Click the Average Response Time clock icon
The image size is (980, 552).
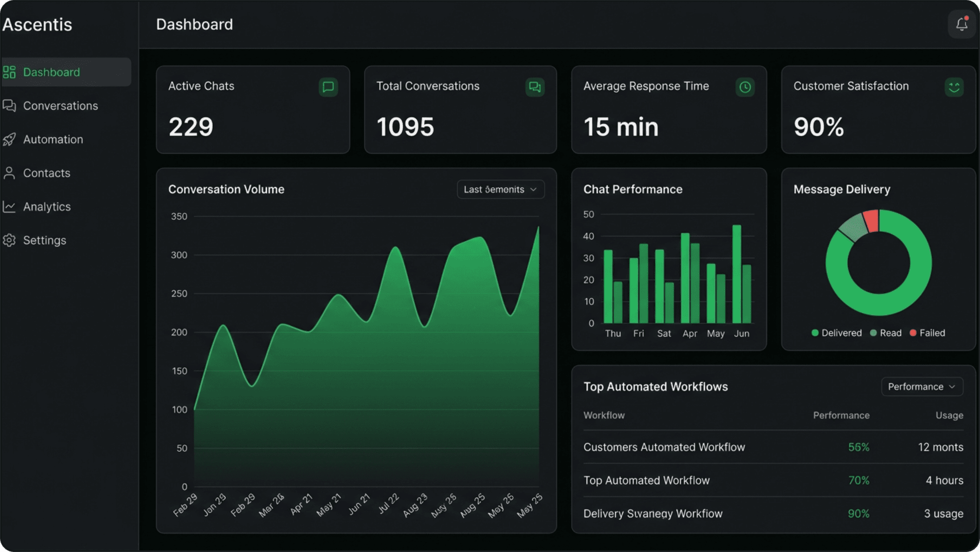click(x=744, y=87)
